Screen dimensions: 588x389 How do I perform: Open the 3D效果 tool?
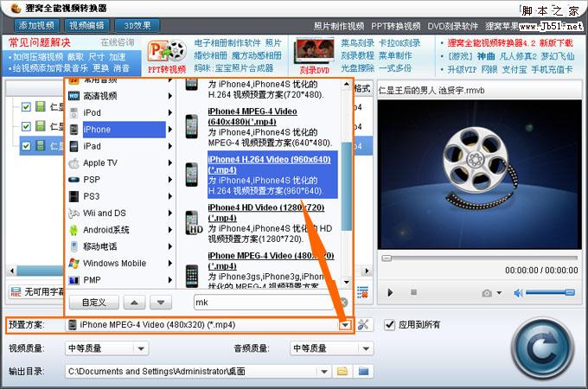coord(137,25)
